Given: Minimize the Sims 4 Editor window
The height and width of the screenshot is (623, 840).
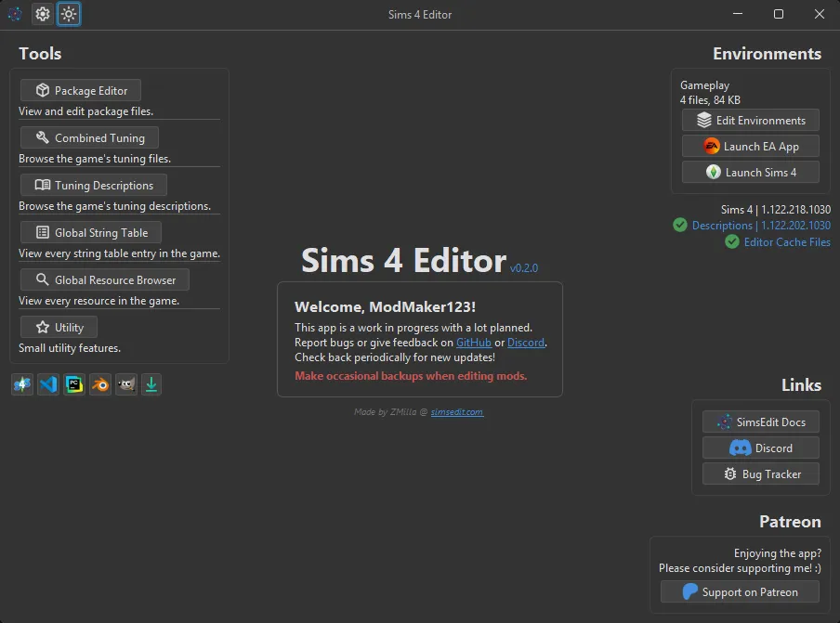Looking at the screenshot, I should click(738, 14).
